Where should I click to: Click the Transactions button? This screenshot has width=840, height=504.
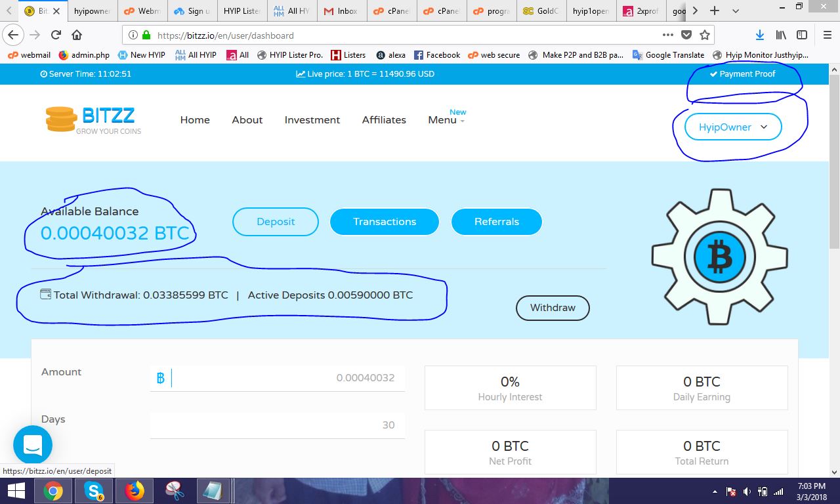385,222
